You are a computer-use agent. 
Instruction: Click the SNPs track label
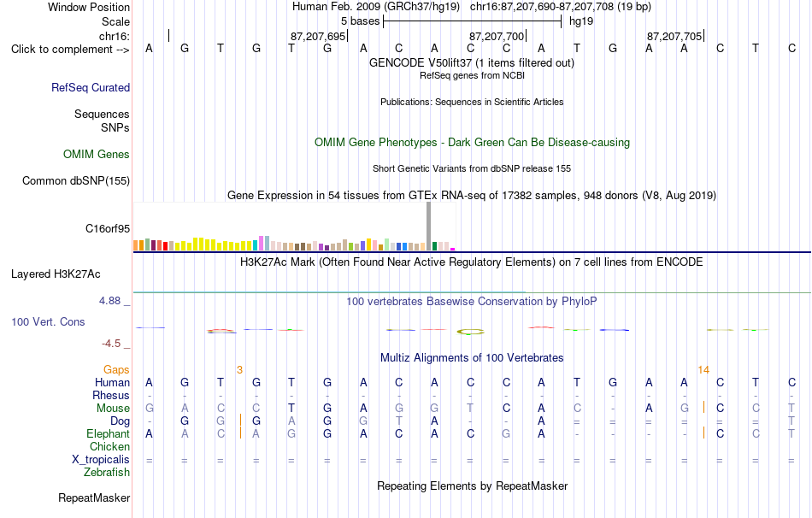click(115, 127)
